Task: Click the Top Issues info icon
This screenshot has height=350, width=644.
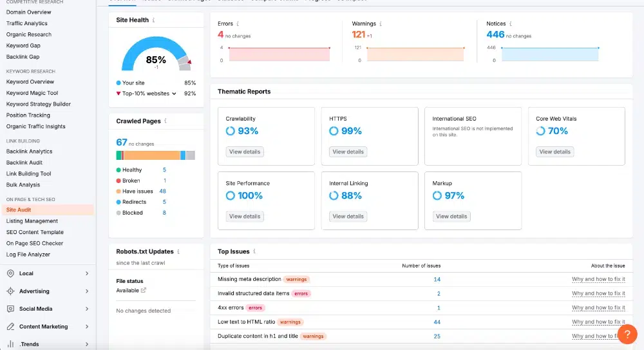Action: (254, 251)
